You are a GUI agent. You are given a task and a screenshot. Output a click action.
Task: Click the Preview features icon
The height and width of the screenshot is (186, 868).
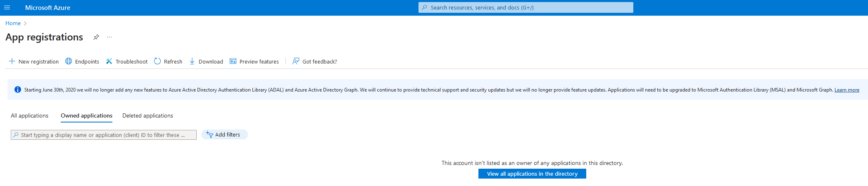tap(233, 61)
